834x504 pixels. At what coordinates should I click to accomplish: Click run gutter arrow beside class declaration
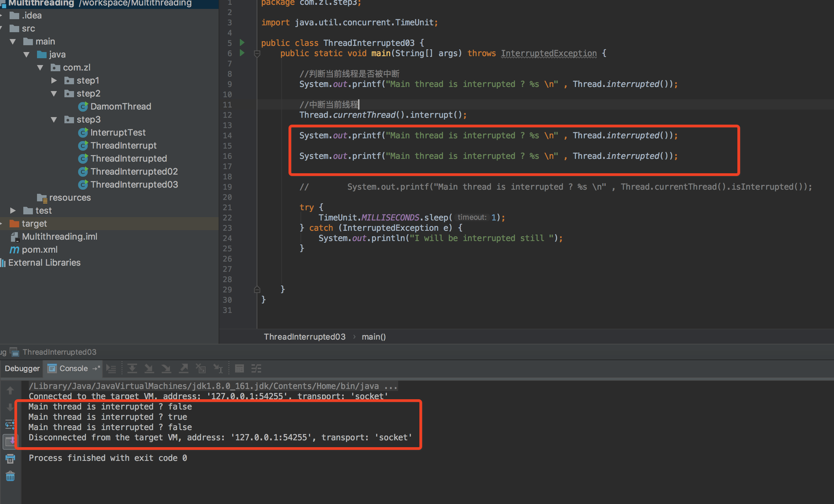(242, 43)
